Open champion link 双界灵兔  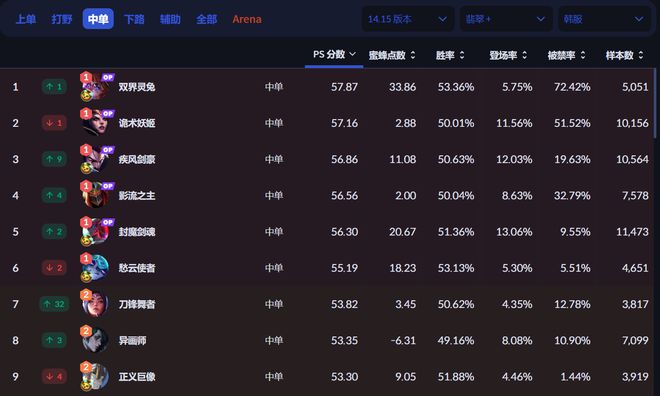point(137,87)
